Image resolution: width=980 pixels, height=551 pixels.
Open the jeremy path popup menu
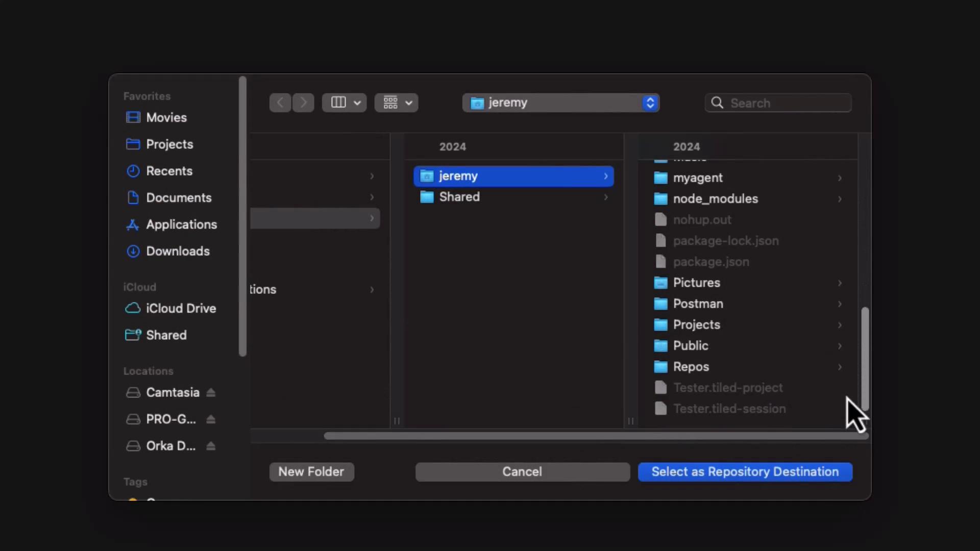[x=560, y=103]
